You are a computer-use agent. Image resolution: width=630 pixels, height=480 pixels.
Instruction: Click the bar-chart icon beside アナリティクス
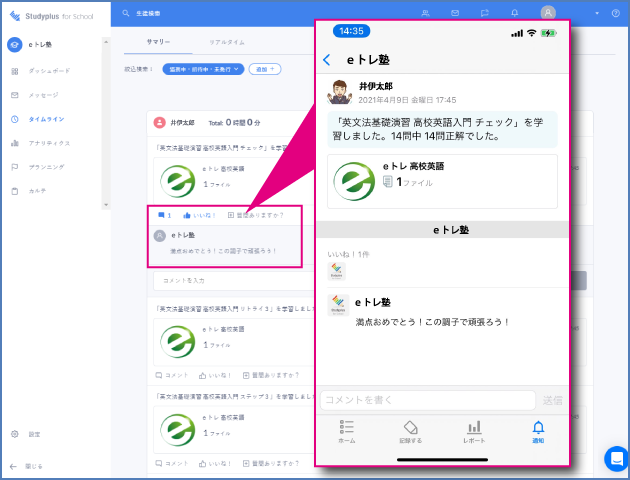tap(15, 143)
